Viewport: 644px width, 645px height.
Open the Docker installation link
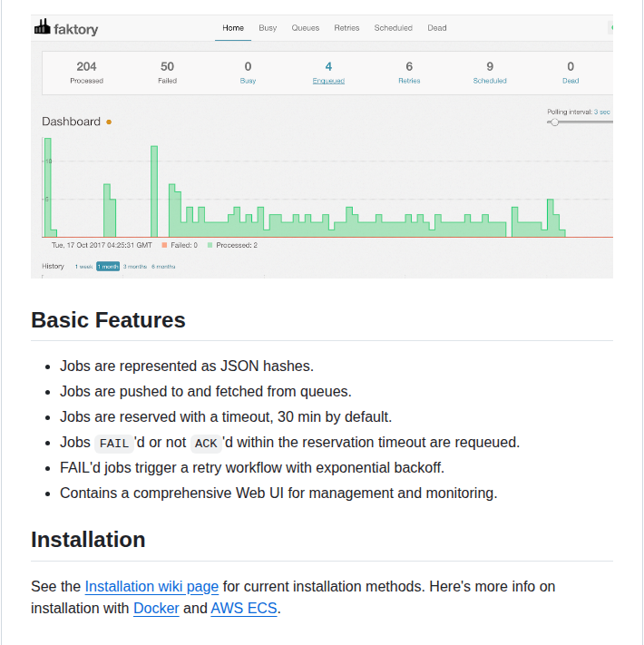(x=156, y=608)
